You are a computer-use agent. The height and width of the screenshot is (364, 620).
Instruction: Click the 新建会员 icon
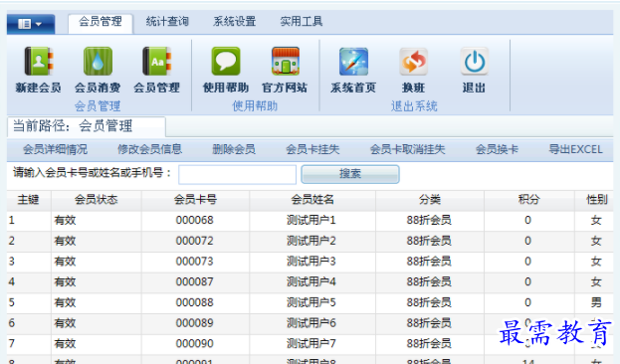pos(38,62)
